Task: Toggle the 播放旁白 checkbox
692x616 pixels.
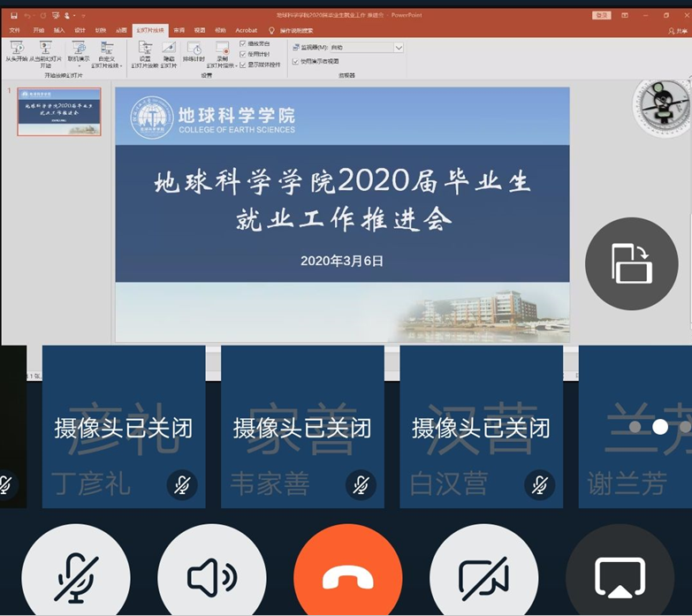Action: 243,43
